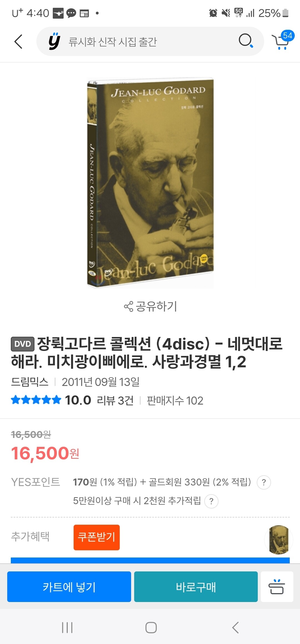Tap the blue five-star rating

click(x=36, y=400)
